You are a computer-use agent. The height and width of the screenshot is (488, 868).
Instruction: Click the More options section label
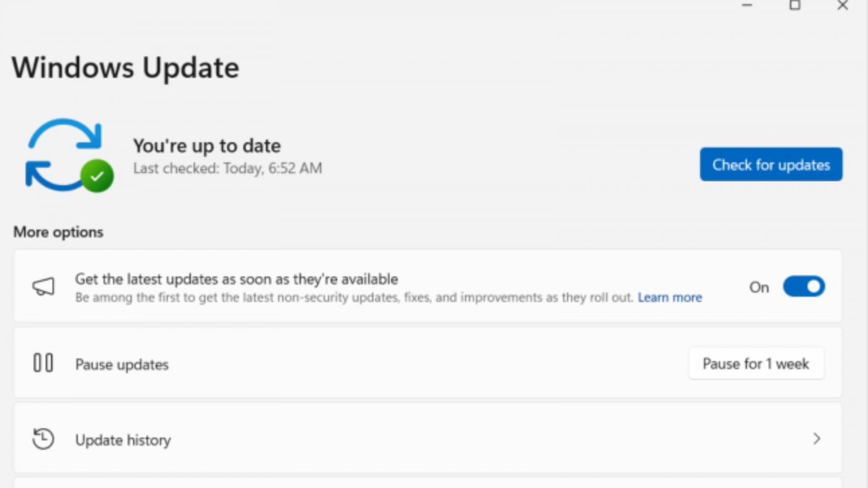(58, 232)
